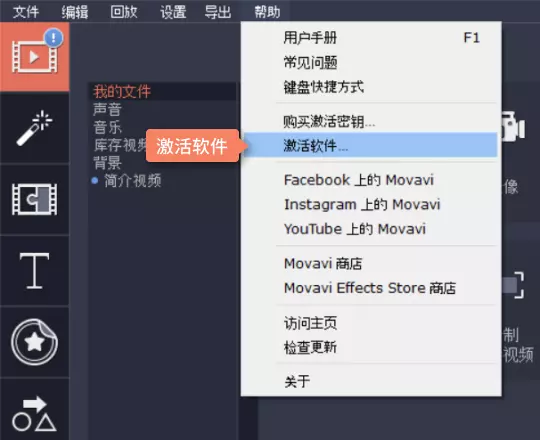540x440 pixels.
Task: Choose 音乐 category in the list
Action: [x=107, y=127]
